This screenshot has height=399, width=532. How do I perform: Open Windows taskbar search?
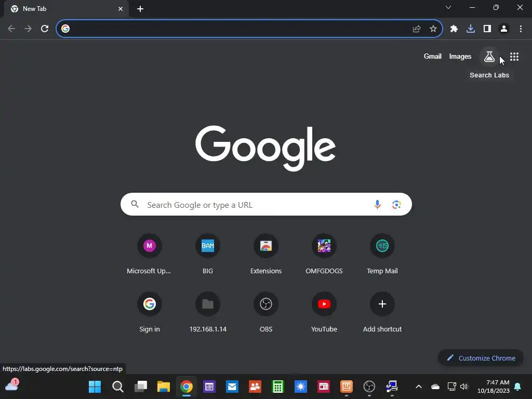[x=118, y=387]
